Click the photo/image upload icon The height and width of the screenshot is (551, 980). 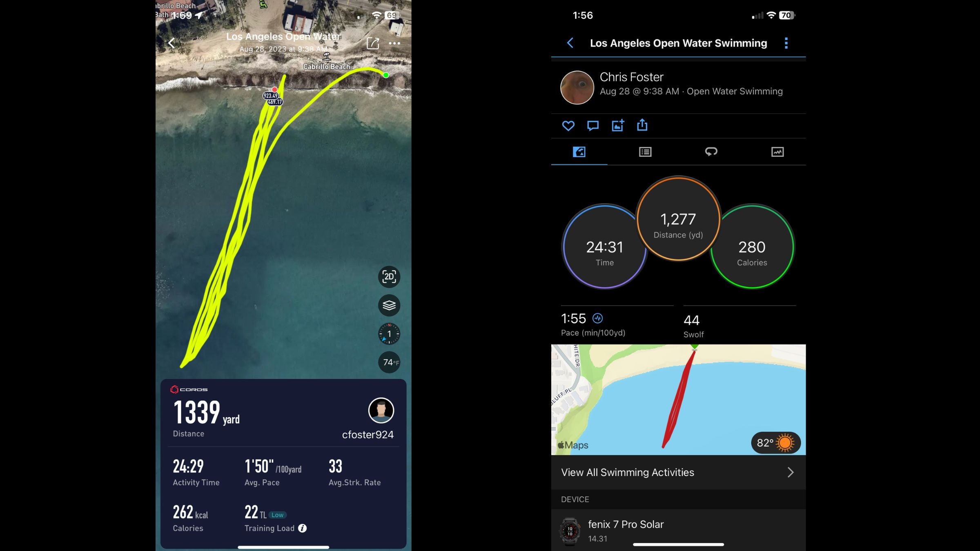(x=617, y=126)
